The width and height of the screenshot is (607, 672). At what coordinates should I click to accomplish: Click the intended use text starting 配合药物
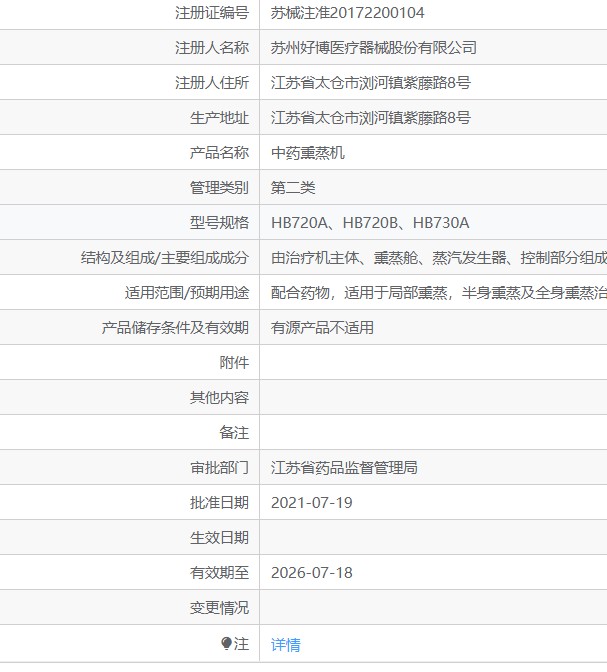click(439, 293)
